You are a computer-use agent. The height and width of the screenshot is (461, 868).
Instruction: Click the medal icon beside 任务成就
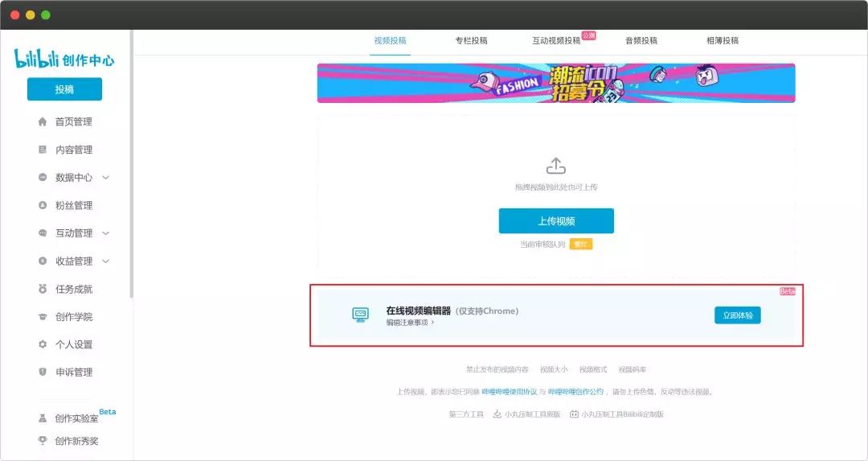tap(43, 289)
